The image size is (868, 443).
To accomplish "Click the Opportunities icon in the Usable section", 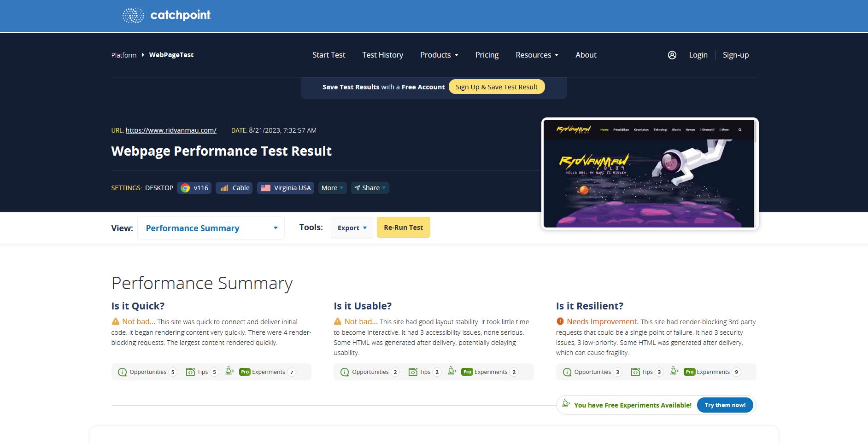I will click(345, 372).
